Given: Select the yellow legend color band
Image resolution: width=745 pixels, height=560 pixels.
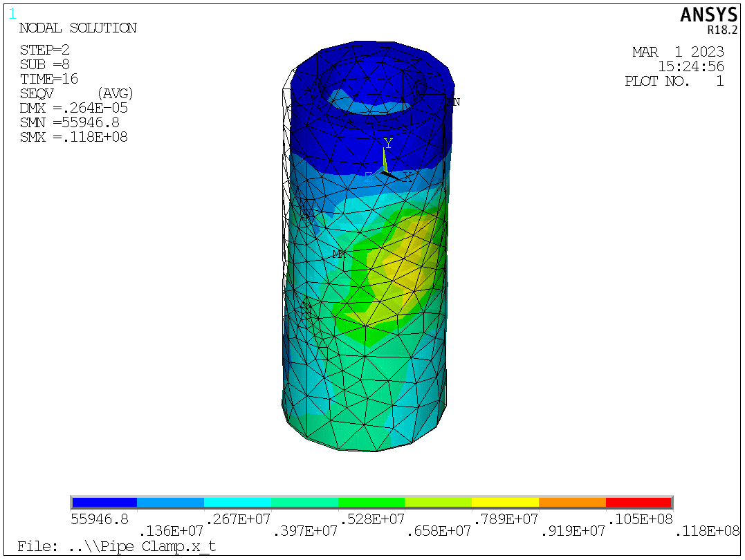Looking at the screenshot, I should click(504, 503).
